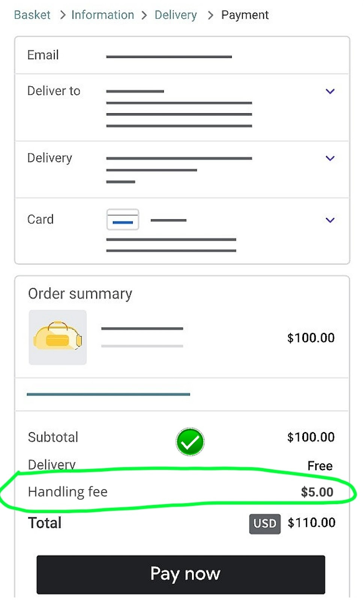Click the Subtotal $100.00 amount
This screenshot has width=364, height=600.
pos(311,437)
